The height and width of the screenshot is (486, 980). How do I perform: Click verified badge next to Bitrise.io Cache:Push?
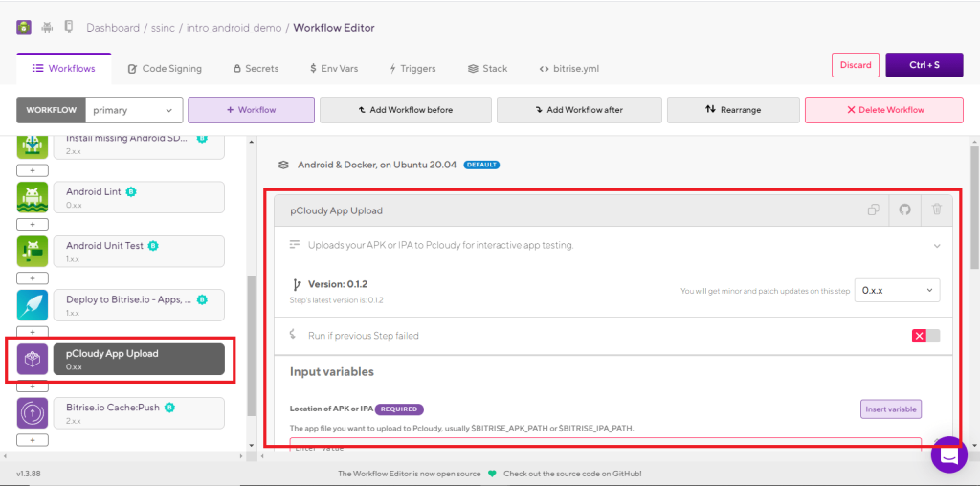[x=169, y=408]
